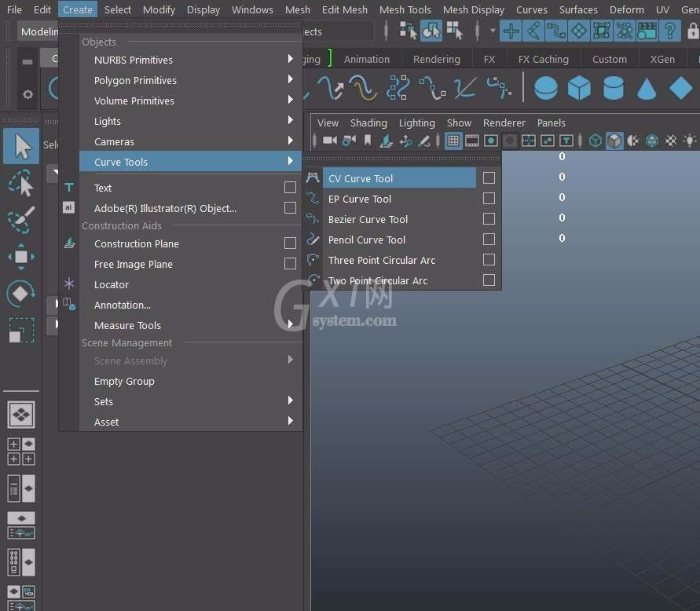Activate the Rotate tool
Screen dimensions: 700x611
coord(21,294)
